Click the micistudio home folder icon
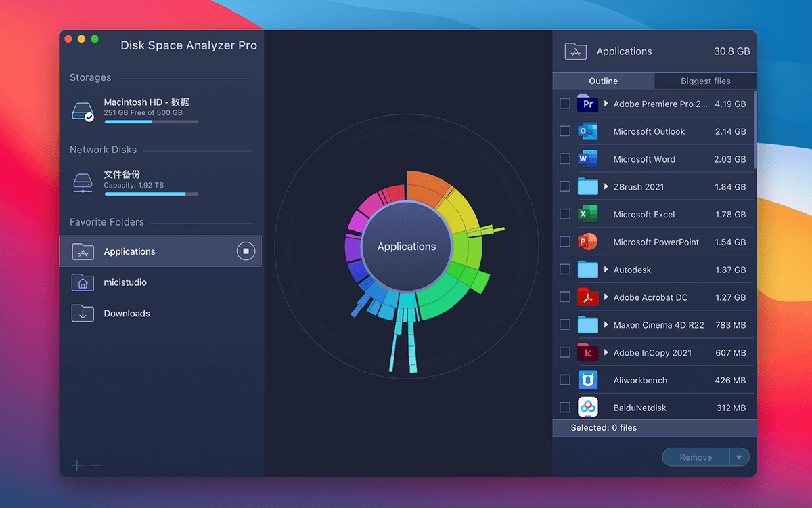This screenshot has width=812, height=508. pyautogui.click(x=83, y=282)
